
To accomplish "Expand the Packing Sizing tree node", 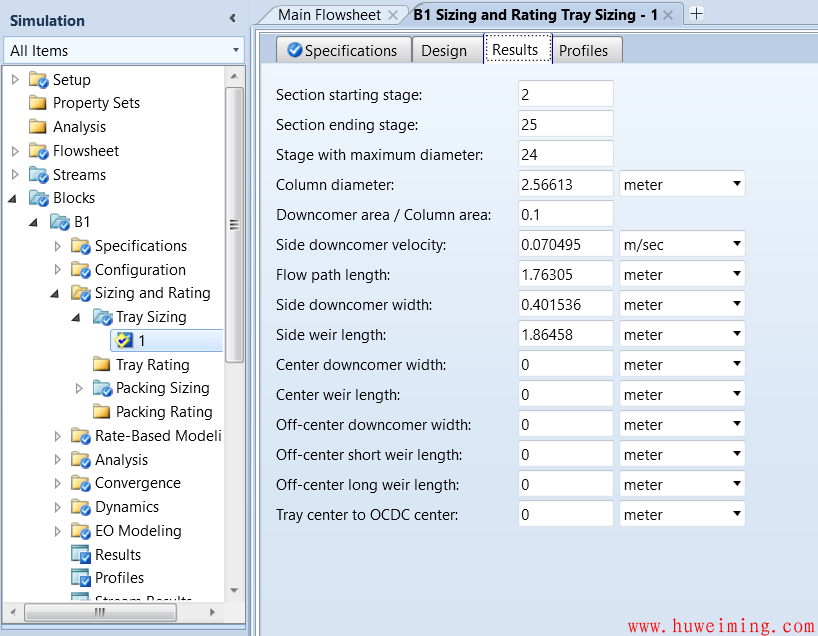I will pyautogui.click(x=80, y=388).
